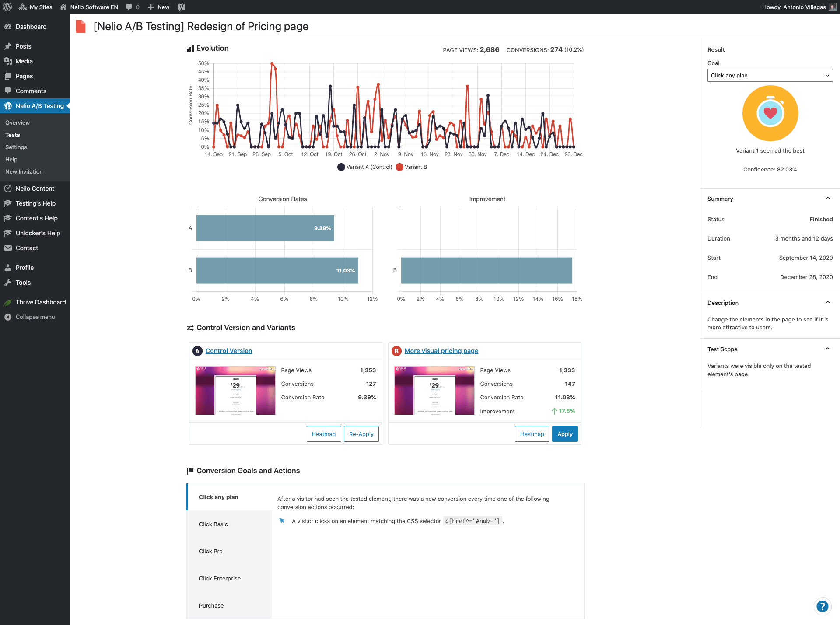Viewport: 840px width, 625px height.
Task: Select the Click Pro goal tab
Action: click(x=211, y=551)
